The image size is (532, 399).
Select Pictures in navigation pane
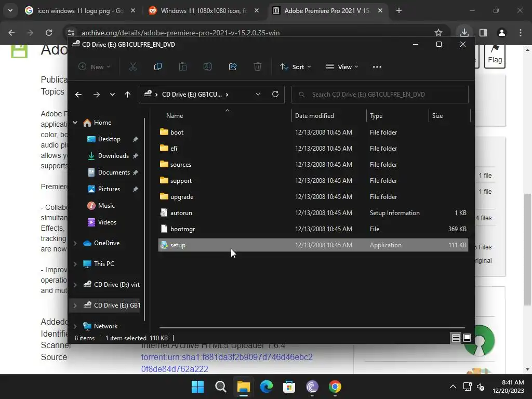point(109,189)
